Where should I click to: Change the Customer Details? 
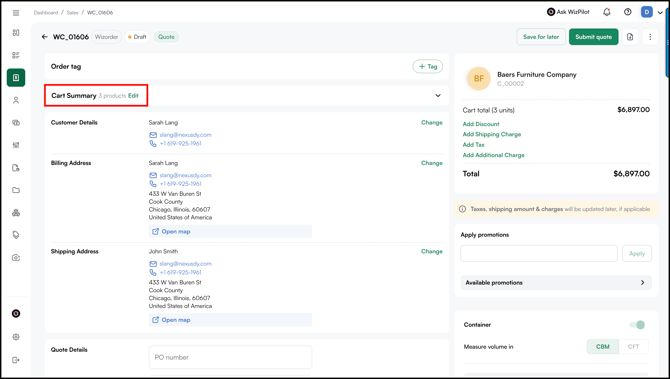[432, 123]
